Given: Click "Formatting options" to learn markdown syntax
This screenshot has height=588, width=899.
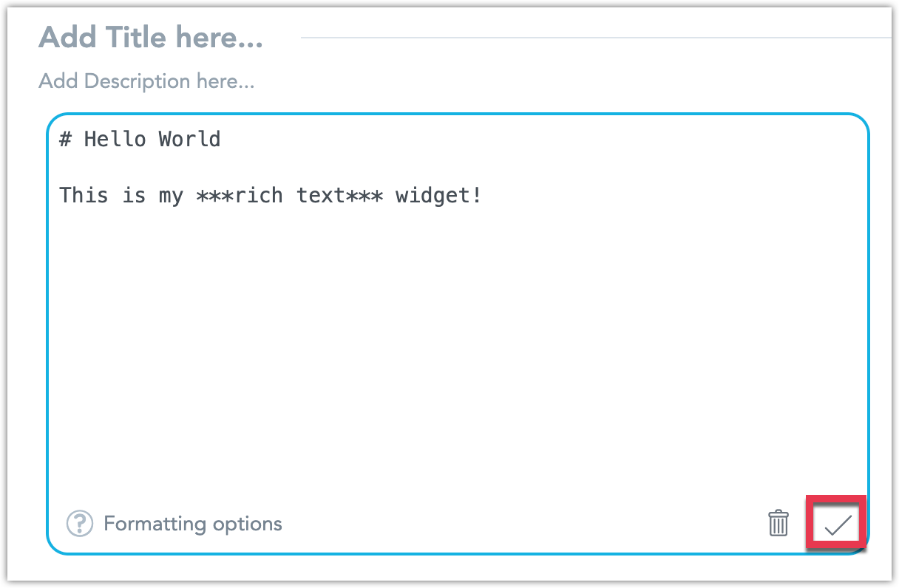Looking at the screenshot, I should [x=193, y=524].
